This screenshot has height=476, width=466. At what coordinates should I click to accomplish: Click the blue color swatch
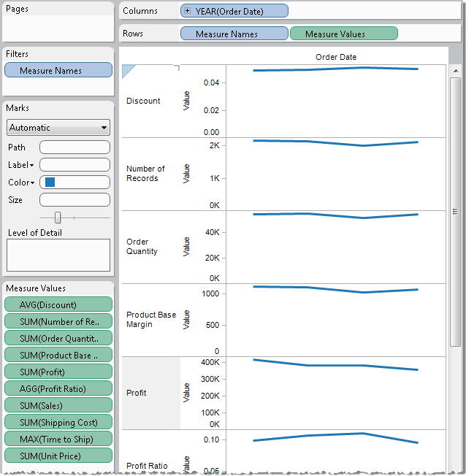click(x=50, y=182)
